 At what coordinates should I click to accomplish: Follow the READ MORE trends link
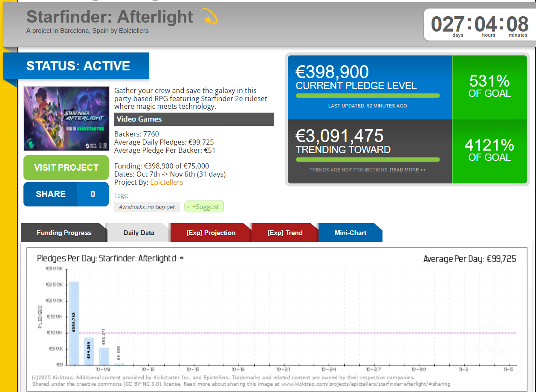click(x=407, y=170)
